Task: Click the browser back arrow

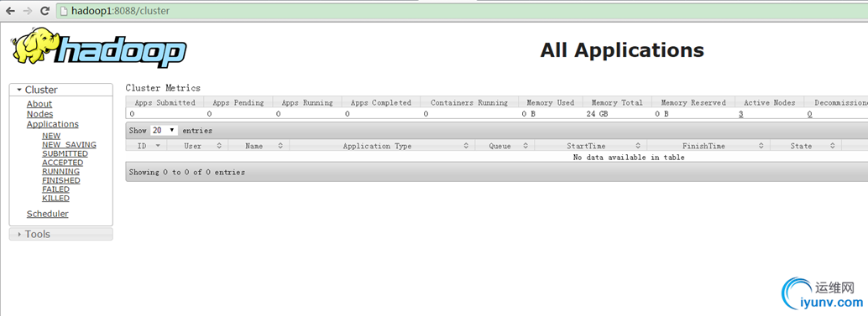Action: [10, 11]
